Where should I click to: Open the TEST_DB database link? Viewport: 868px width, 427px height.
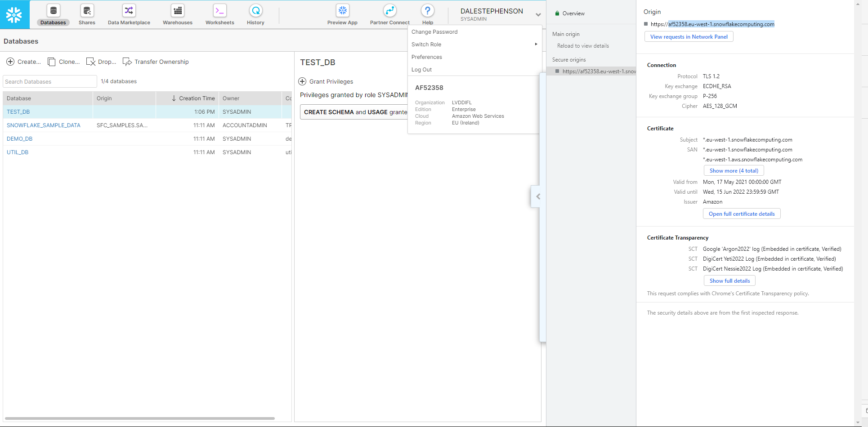point(18,112)
